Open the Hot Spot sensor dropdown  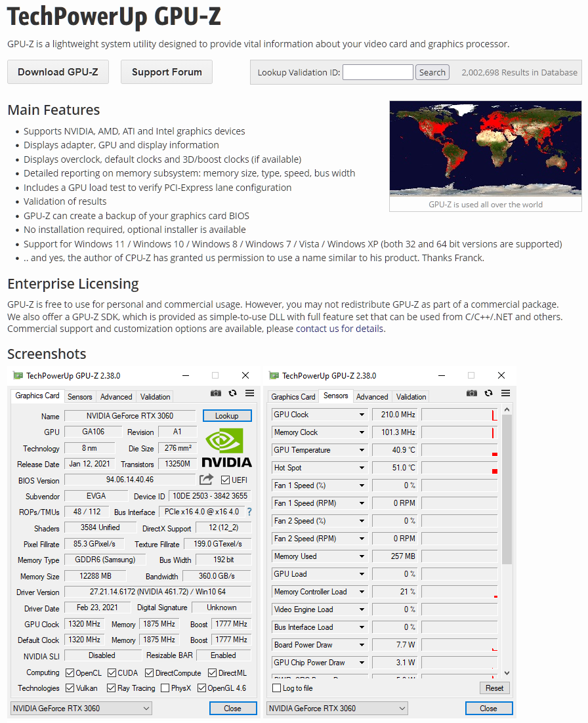(x=362, y=468)
